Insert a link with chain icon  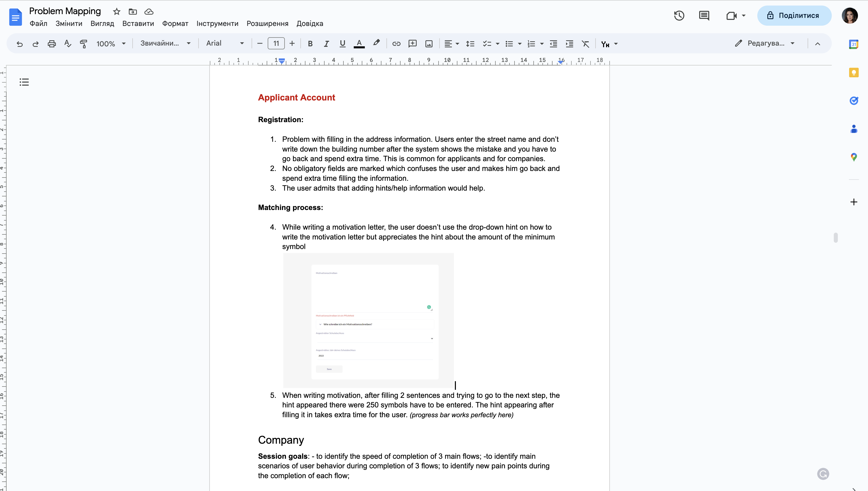coord(396,44)
